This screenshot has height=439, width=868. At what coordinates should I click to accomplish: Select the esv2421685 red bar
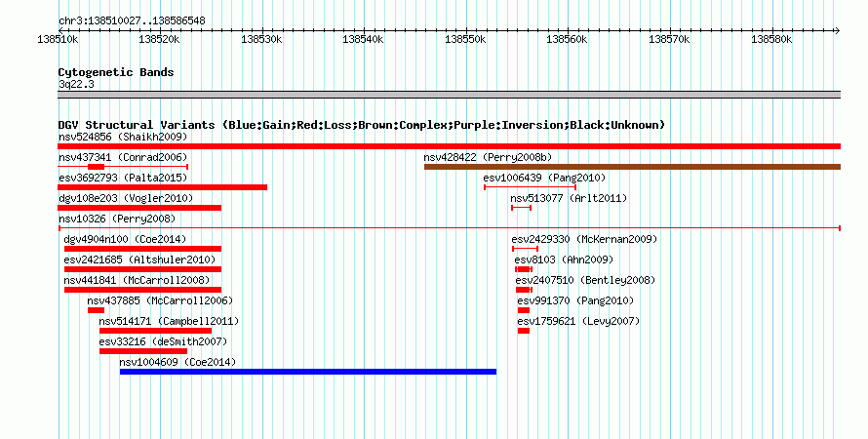[142, 269]
